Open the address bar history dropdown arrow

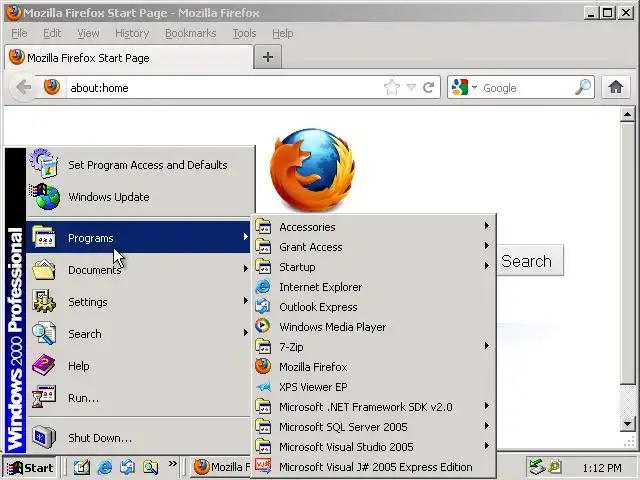[x=411, y=87]
